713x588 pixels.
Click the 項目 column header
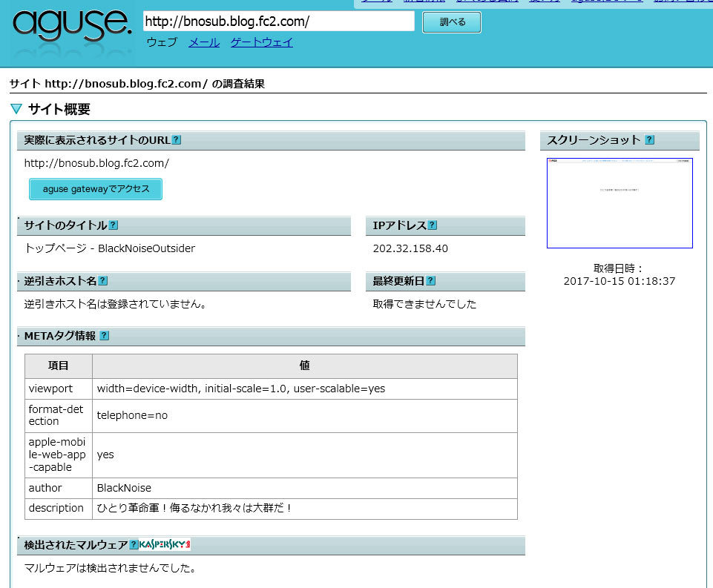pyautogui.click(x=58, y=366)
